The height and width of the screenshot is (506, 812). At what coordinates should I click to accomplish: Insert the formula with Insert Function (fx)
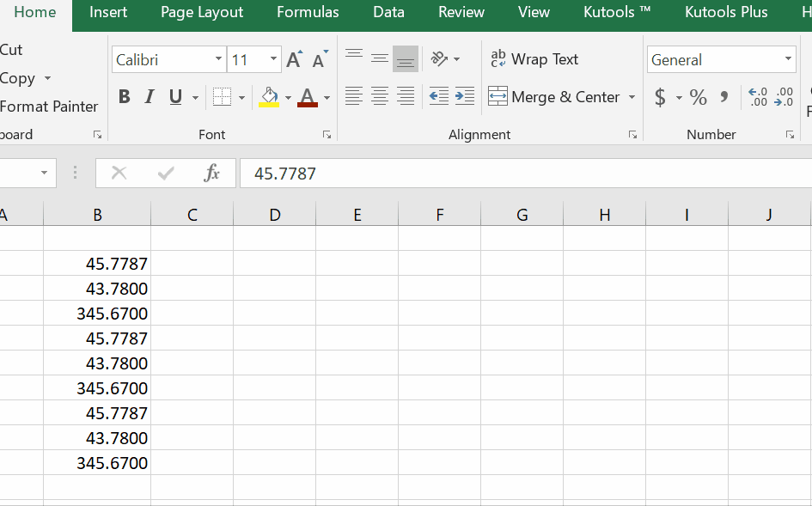point(212,173)
